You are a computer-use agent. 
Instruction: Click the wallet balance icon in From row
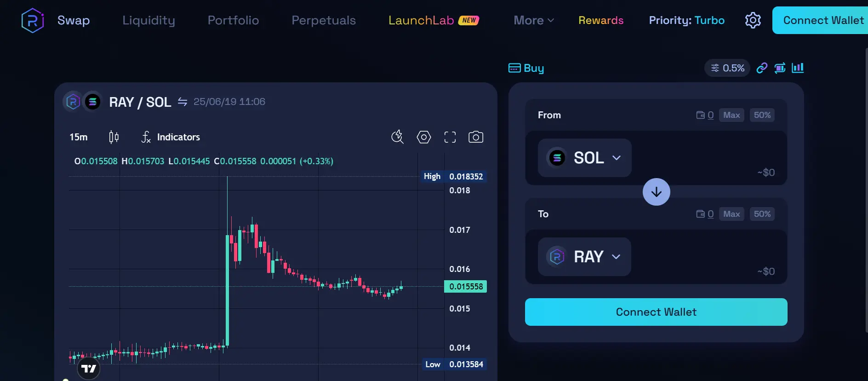(700, 115)
